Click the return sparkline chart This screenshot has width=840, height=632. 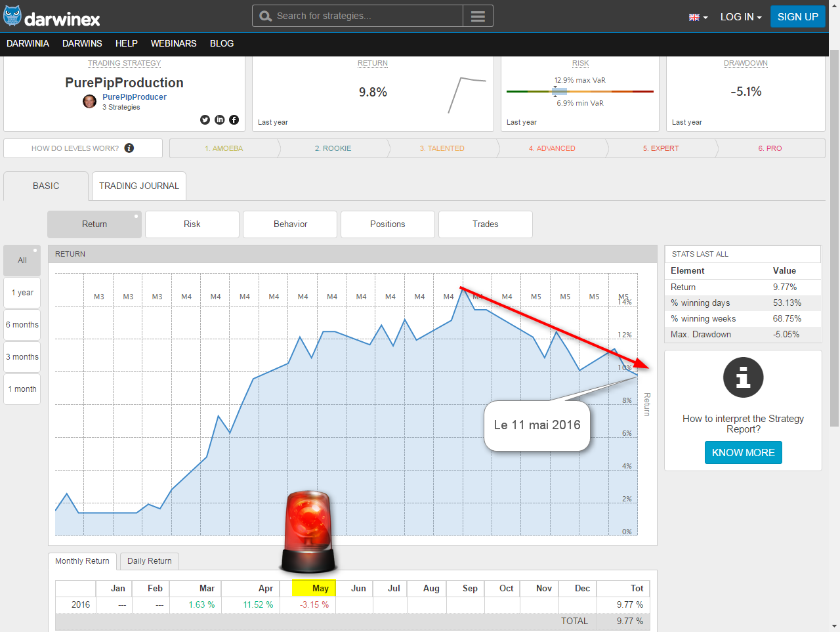(x=467, y=95)
